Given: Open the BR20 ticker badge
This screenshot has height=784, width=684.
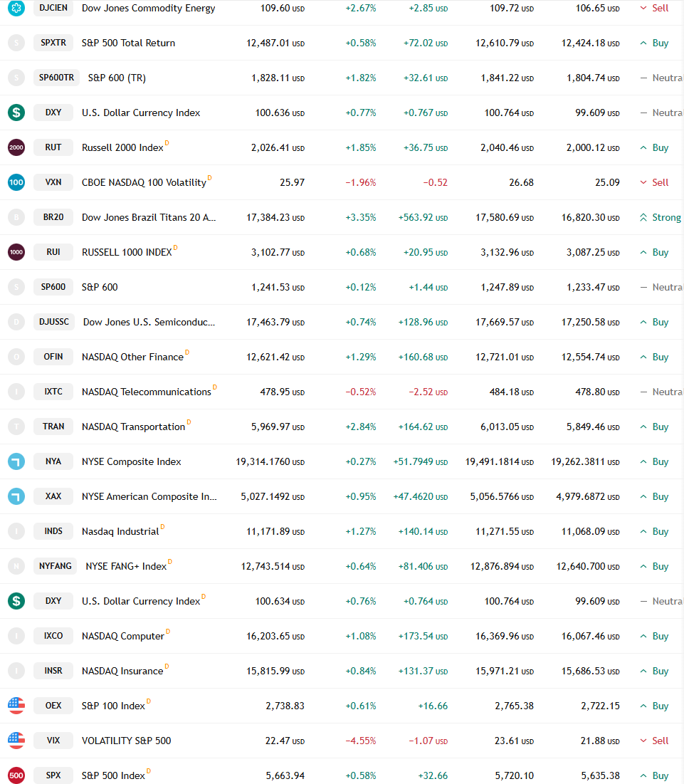Looking at the screenshot, I should click(53, 217).
